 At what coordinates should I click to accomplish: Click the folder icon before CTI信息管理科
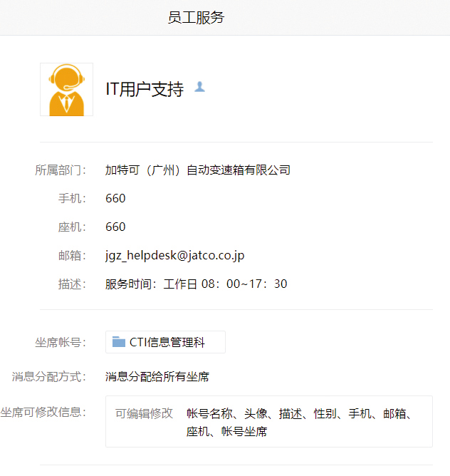pyautogui.click(x=119, y=342)
